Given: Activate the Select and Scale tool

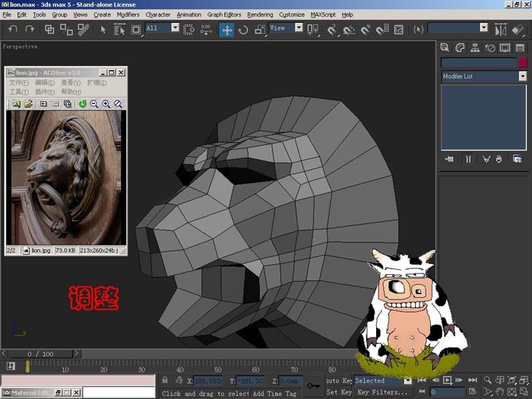Looking at the screenshot, I should (x=260, y=30).
